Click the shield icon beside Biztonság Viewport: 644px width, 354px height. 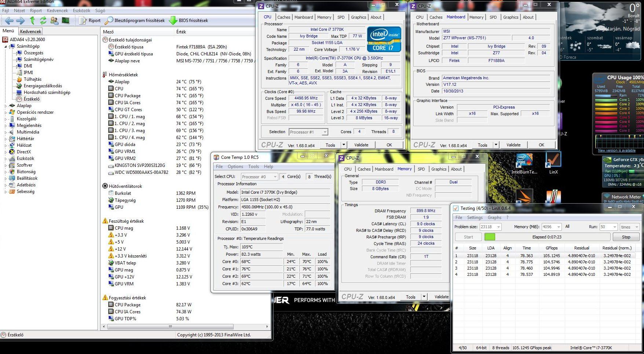pyautogui.click(x=12, y=172)
